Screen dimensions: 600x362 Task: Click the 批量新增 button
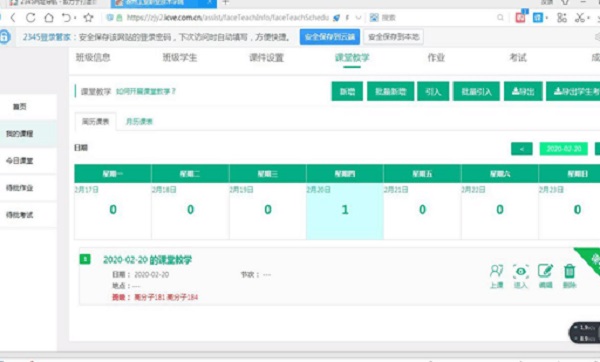(x=390, y=91)
